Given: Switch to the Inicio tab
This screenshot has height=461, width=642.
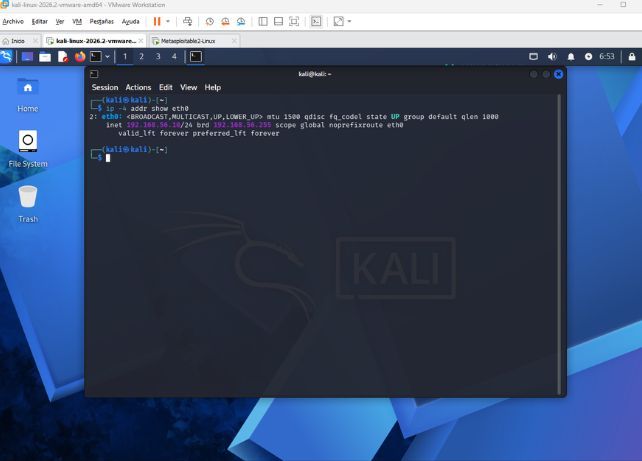Looking at the screenshot, I should click(18, 41).
